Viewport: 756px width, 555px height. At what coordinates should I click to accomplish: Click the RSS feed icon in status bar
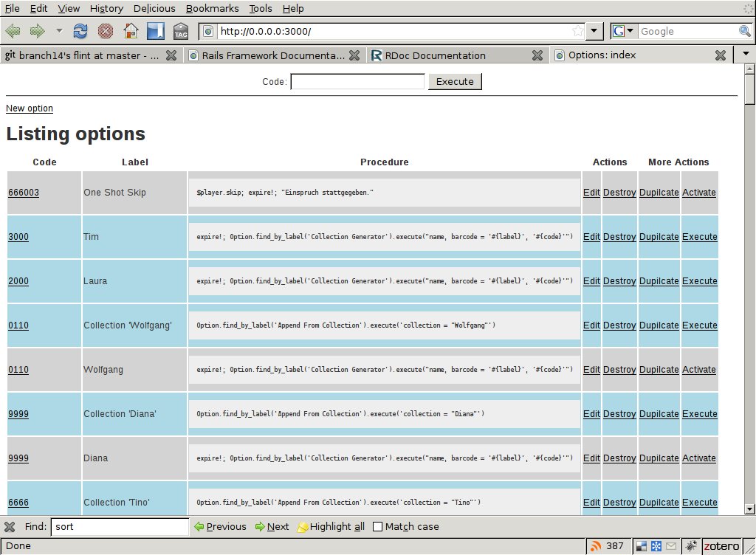(x=596, y=546)
